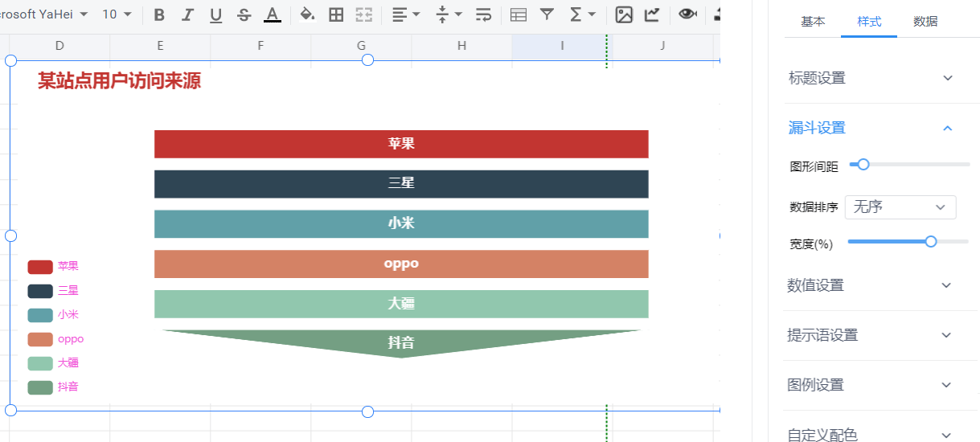Click the oppo funnel bar
Screen dimensions: 980x442
(401, 264)
